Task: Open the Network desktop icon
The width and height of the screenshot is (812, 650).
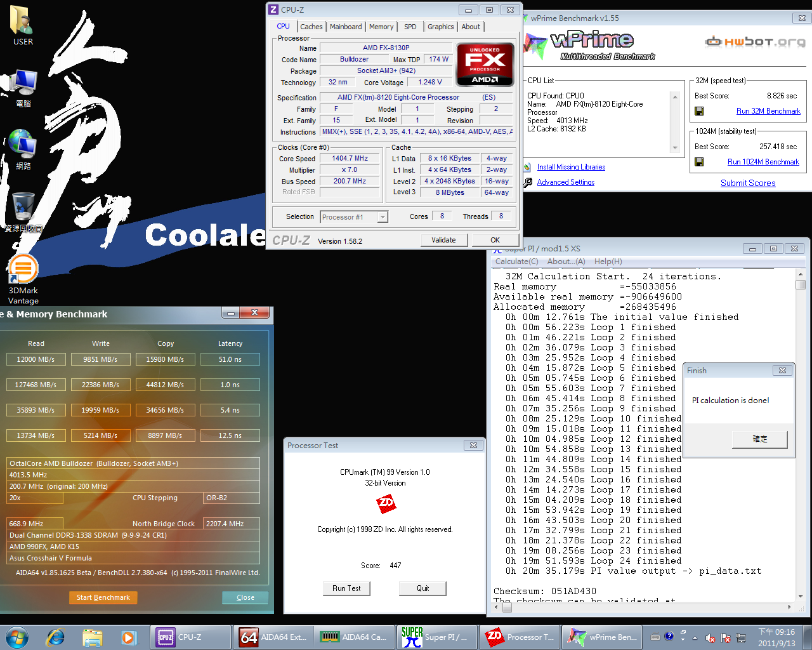Action: (x=23, y=150)
